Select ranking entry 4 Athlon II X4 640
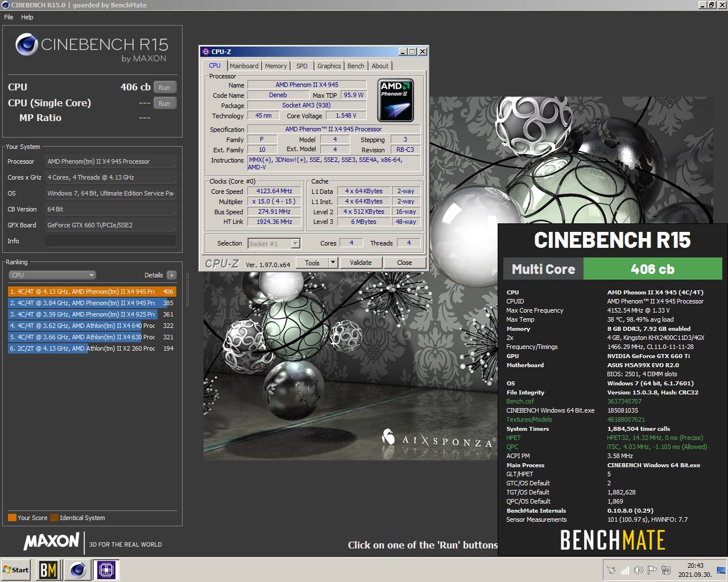 (x=92, y=326)
